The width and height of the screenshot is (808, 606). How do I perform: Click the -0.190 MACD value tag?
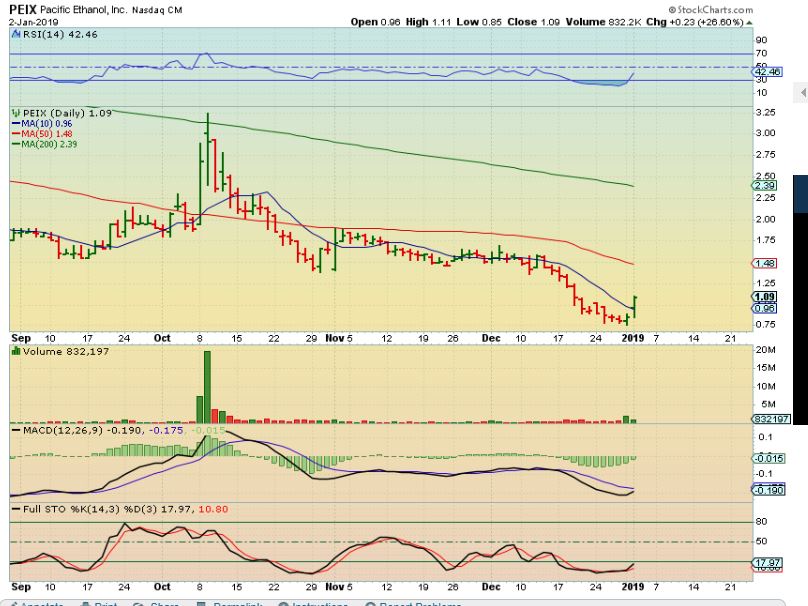click(769, 490)
